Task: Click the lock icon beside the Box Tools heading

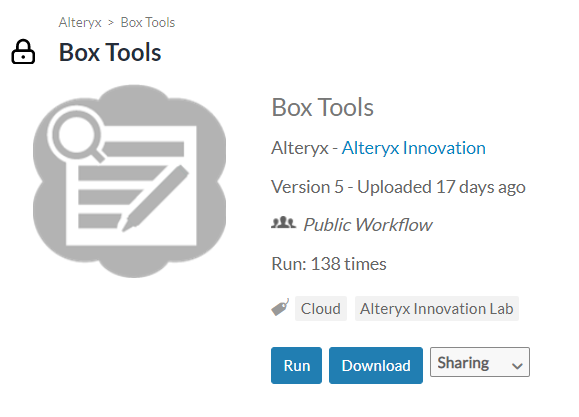Action: 23,52
